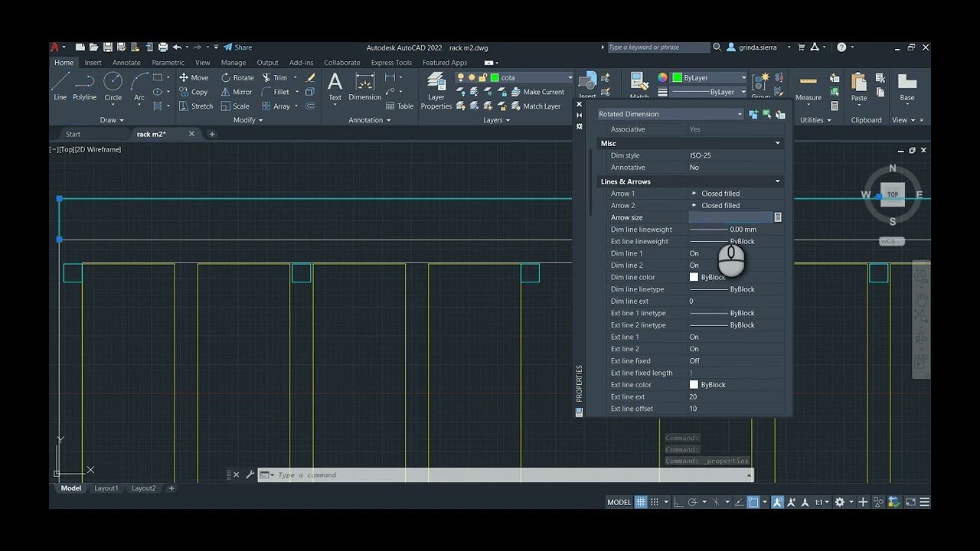Collapse the Lines & Arrows section

point(778,181)
